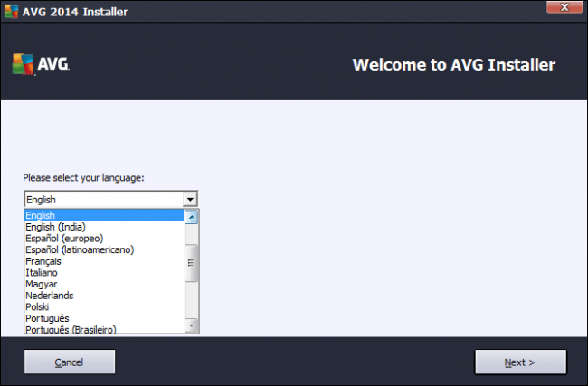588x386 pixels.
Task: Click the Cancel button
Action: [70, 362]
